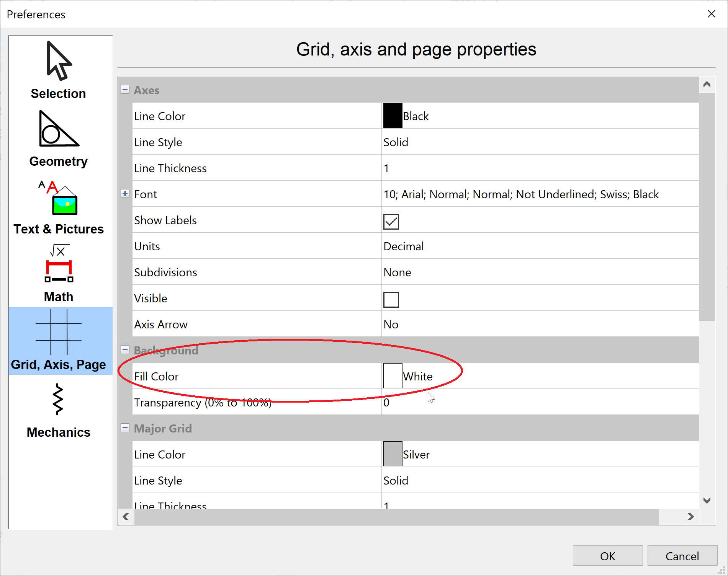Screen dimensions: 728x576
Task: Change the Background Fill Color white swatch
Action: tap(393, 376)
